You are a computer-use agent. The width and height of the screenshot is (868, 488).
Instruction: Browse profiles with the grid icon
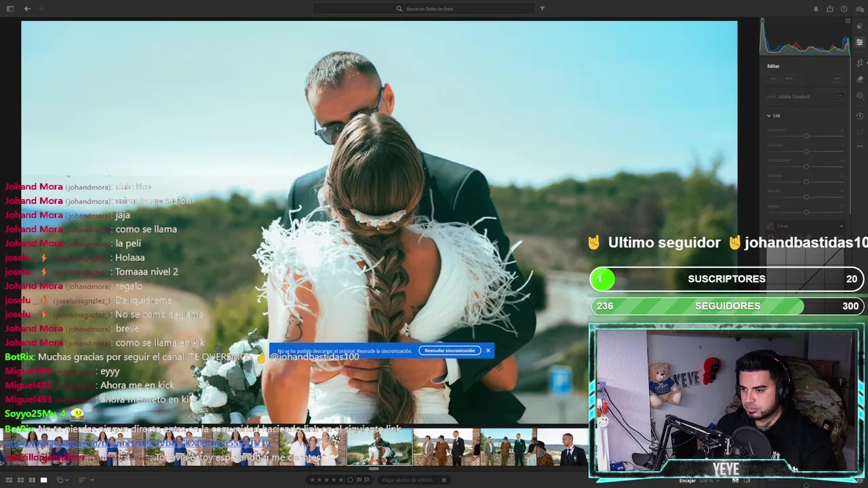[x=840, y=96]
